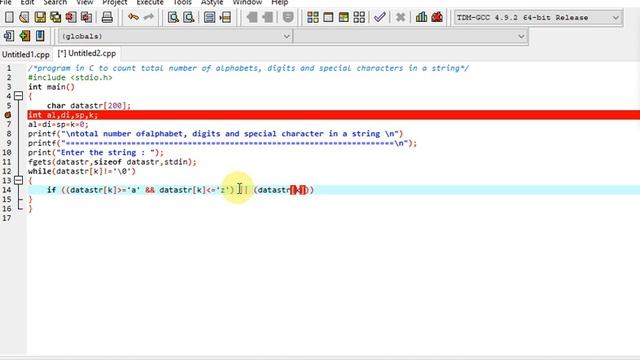Click the greyed Stop execution X icon
The height and width of the screenshot is (360, 640).
(x=400, y=17)
